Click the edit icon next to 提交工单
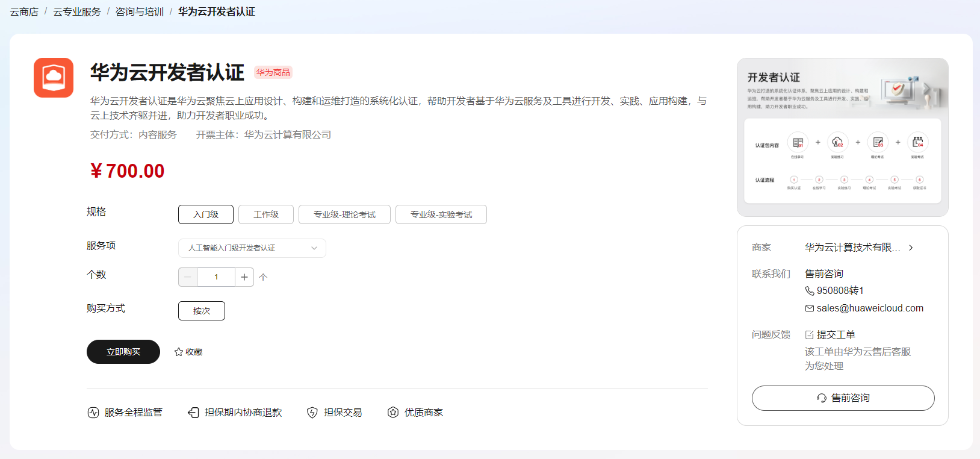Image resolution: width=980 pixels, height=459 pixels. 810,335
